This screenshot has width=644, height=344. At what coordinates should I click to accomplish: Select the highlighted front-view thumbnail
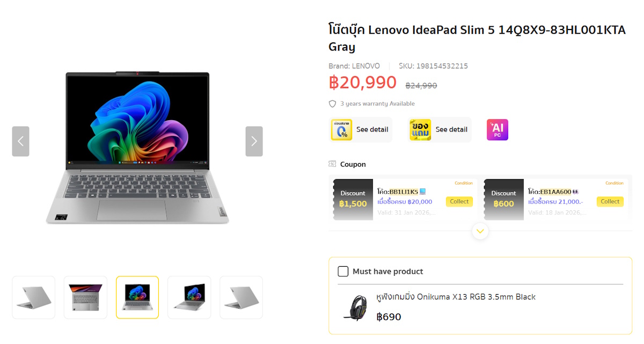pos(137,297)
